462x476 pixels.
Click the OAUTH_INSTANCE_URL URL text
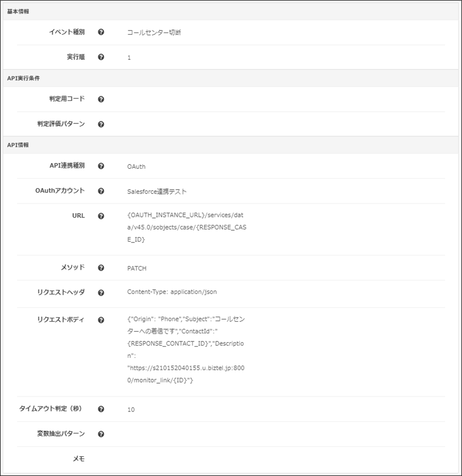click(x=187, y=227)
